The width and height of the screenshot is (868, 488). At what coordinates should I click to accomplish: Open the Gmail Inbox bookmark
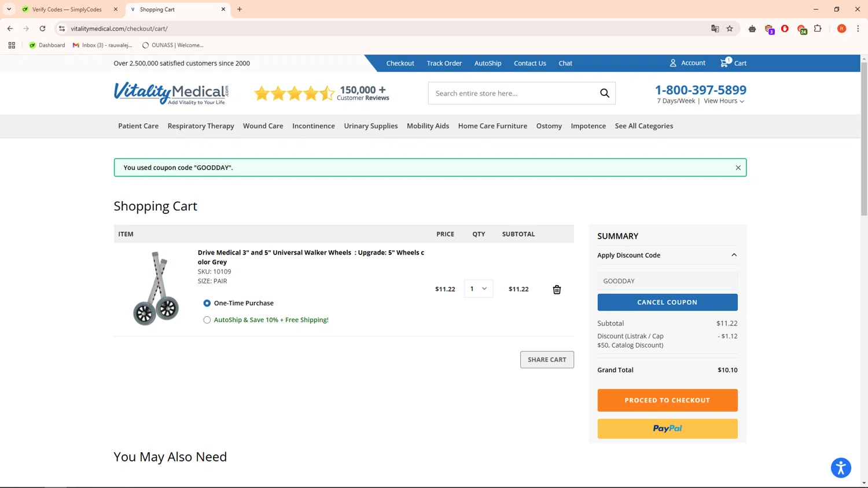tap(102, 45)
